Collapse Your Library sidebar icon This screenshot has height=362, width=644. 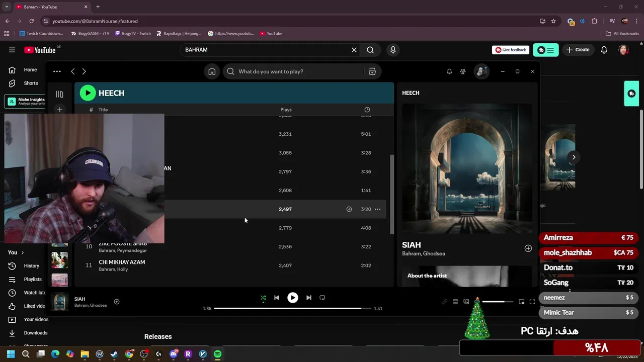[59, 94]
